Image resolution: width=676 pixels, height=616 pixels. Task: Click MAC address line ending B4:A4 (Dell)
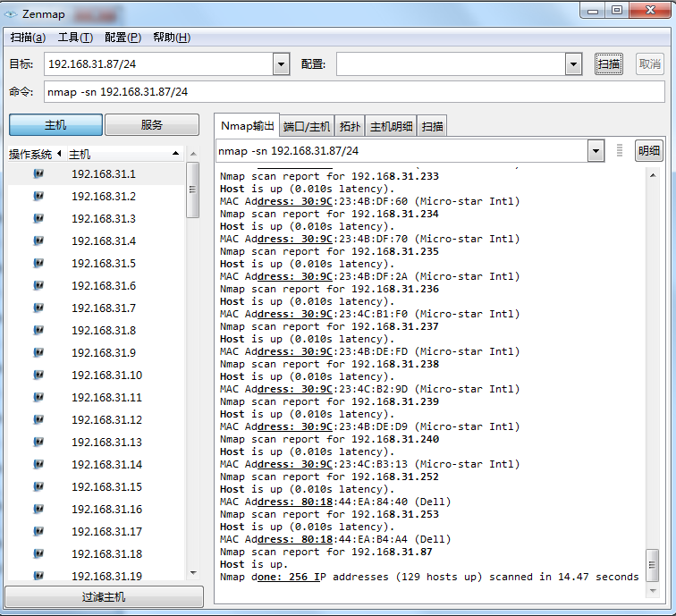[335, 539]
